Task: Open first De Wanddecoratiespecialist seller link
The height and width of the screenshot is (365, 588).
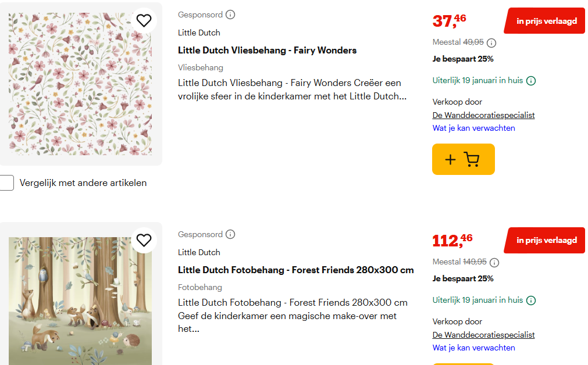Action: (x=483, y=115)
